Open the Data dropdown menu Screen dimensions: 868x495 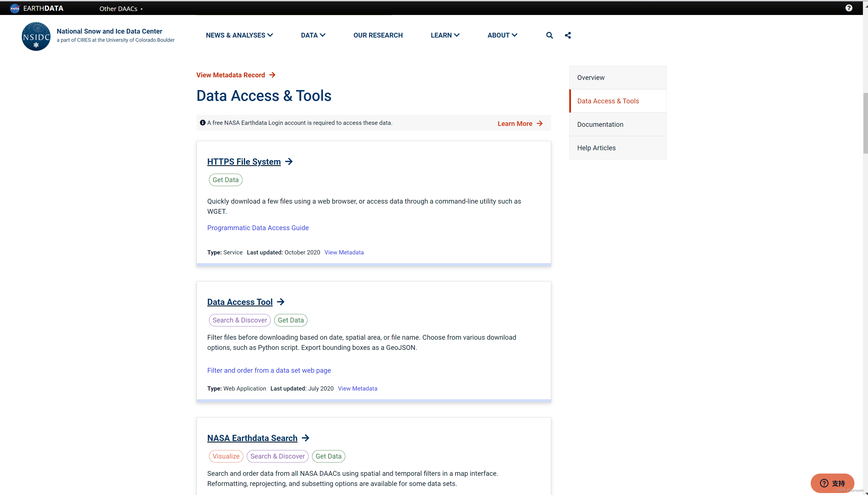coord(313,35)
